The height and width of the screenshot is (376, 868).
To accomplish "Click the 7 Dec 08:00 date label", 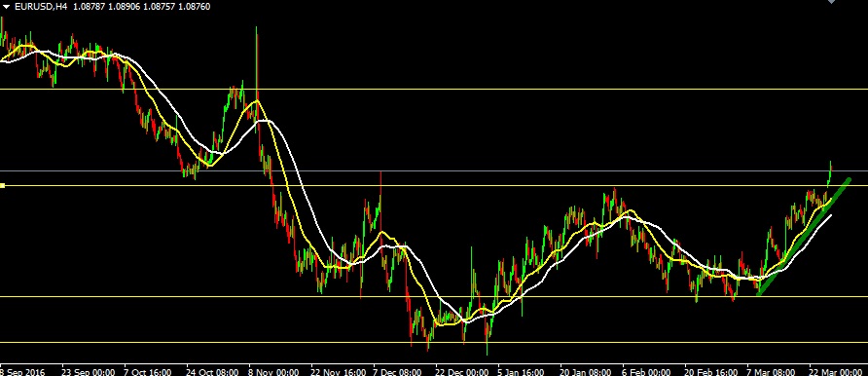I will pos(398,371).
